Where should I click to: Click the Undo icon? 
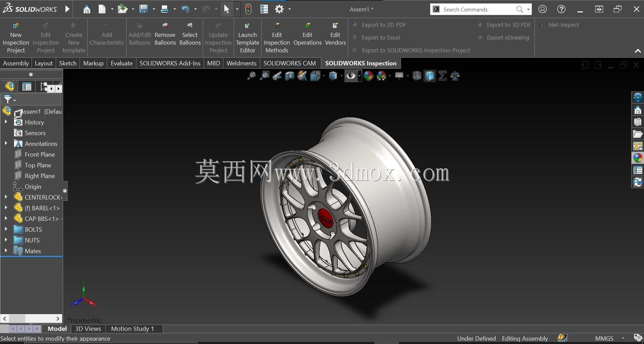tap(185, 9)
